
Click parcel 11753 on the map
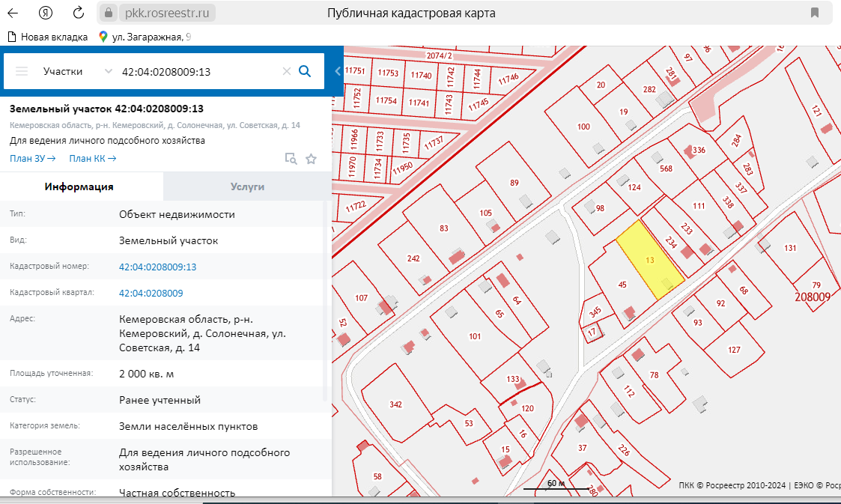coord(388,73)
